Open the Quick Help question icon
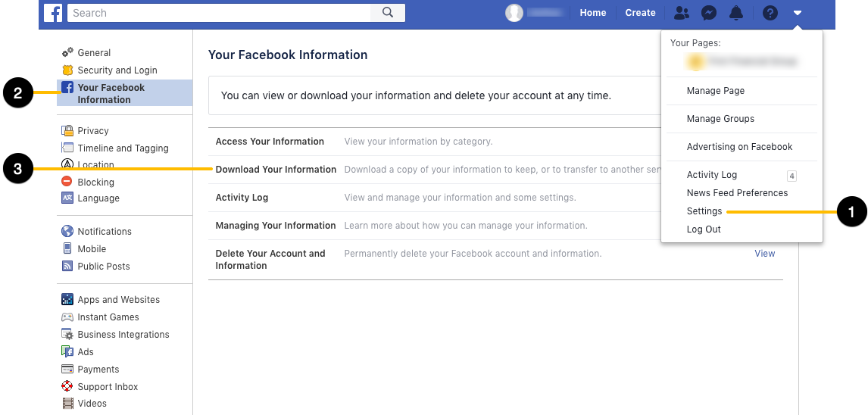 click(770, 13)
